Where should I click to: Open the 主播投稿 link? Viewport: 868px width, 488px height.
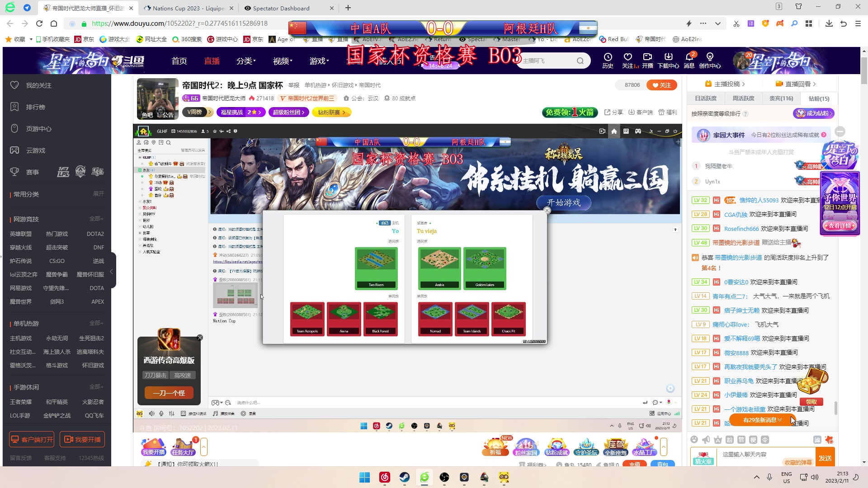coord(725,84)
